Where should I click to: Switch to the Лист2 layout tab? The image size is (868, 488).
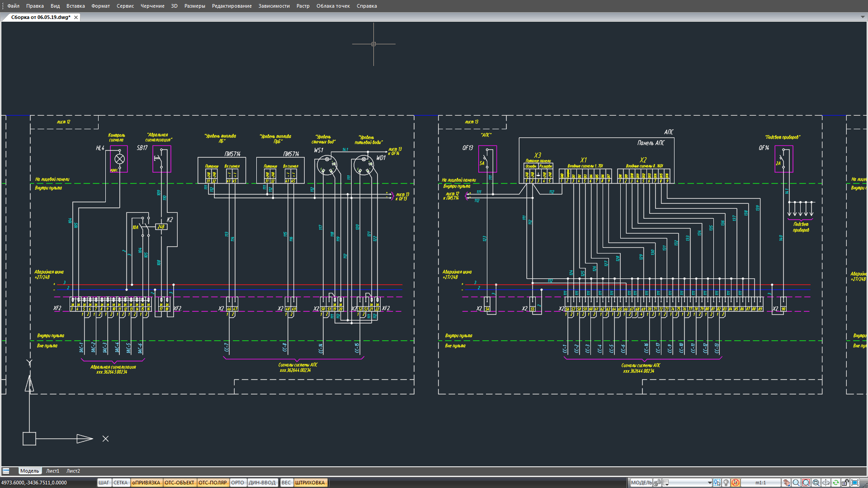tap(73, 471)
